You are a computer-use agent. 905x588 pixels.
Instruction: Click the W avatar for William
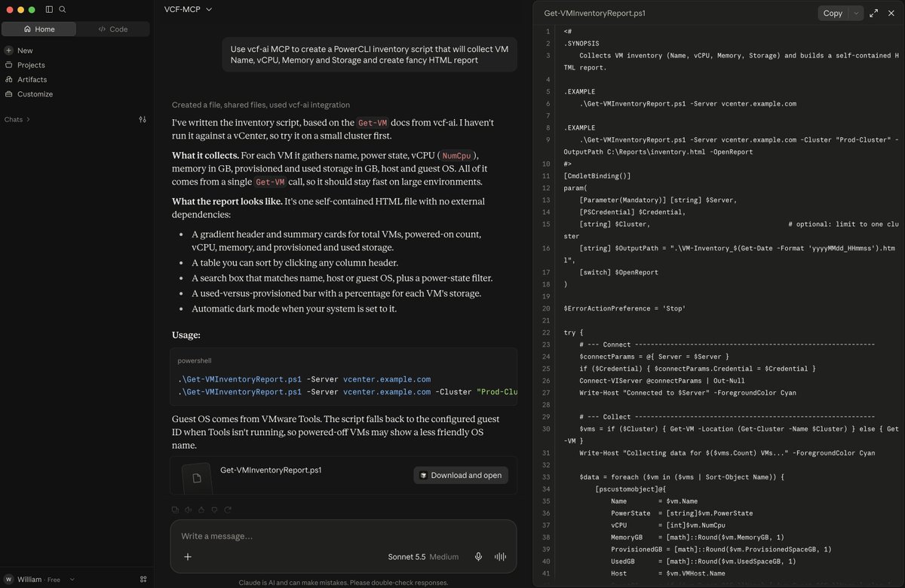coord(8,579)
